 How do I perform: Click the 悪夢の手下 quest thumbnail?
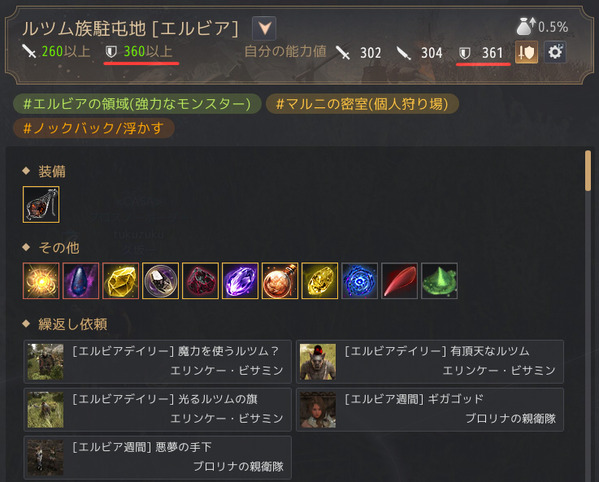point(45,458)
